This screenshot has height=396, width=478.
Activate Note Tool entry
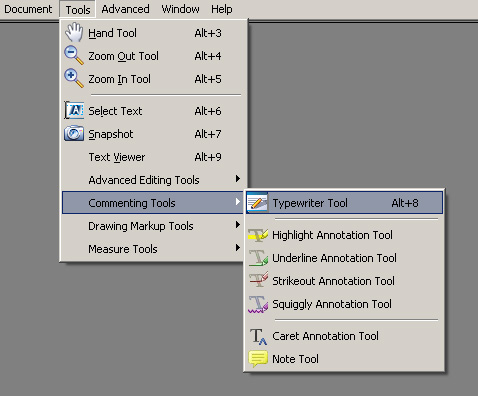pyautogui.click(x=344, y=359)
